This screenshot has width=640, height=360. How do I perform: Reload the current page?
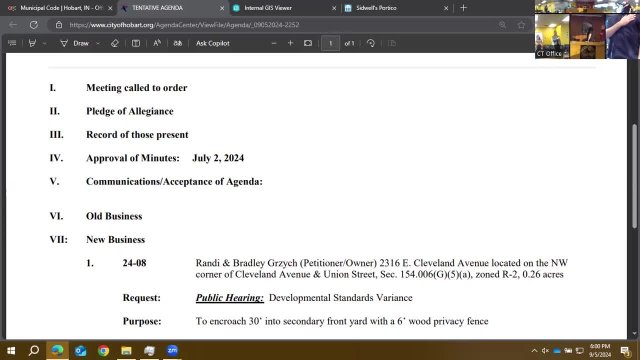[33, 25]
